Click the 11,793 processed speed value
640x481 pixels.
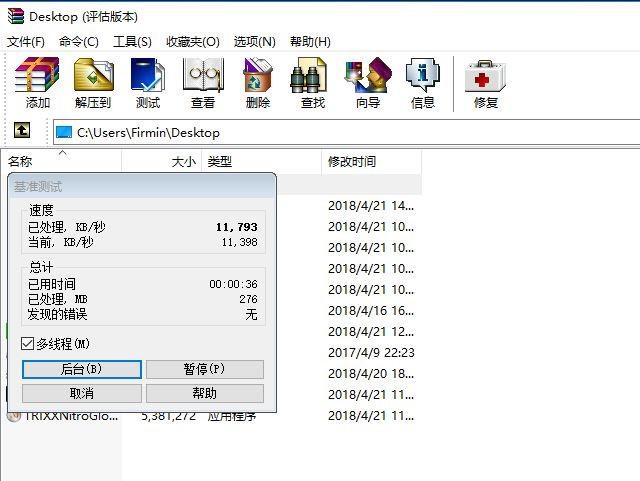click(237, 227)
